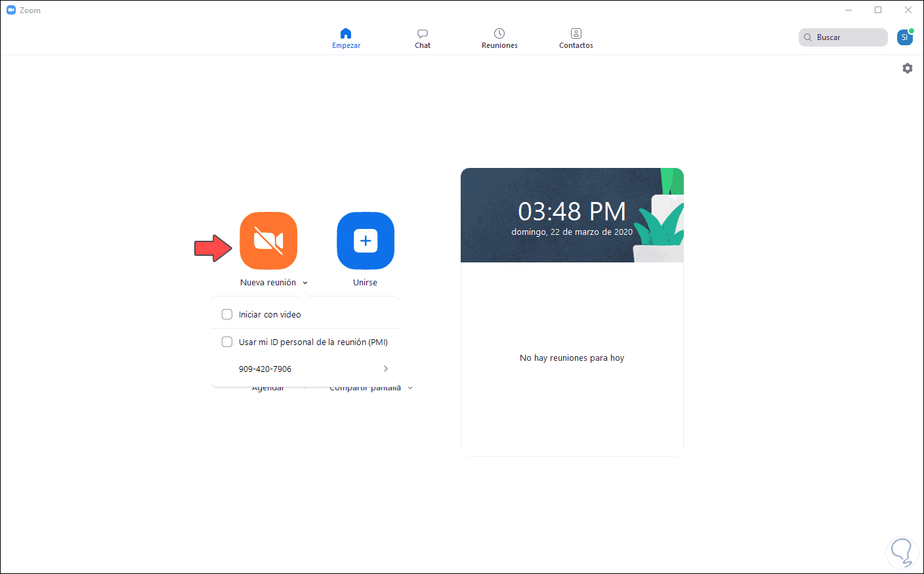This screenshot has width=924, height=574.
Task: Minimize the Zoom window
Action: coord(849,10)
